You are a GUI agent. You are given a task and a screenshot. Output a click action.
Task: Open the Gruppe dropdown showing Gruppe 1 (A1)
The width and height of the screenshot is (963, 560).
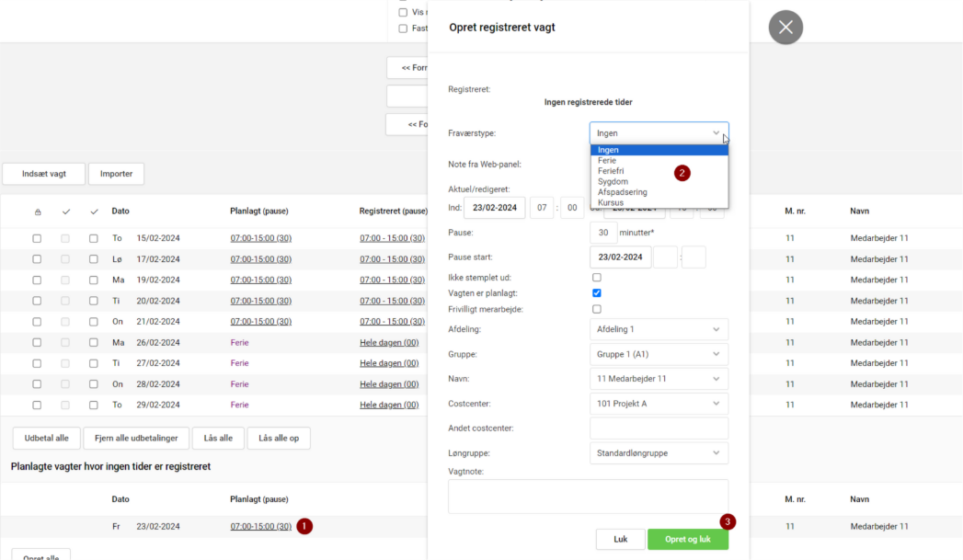(659, 353)
